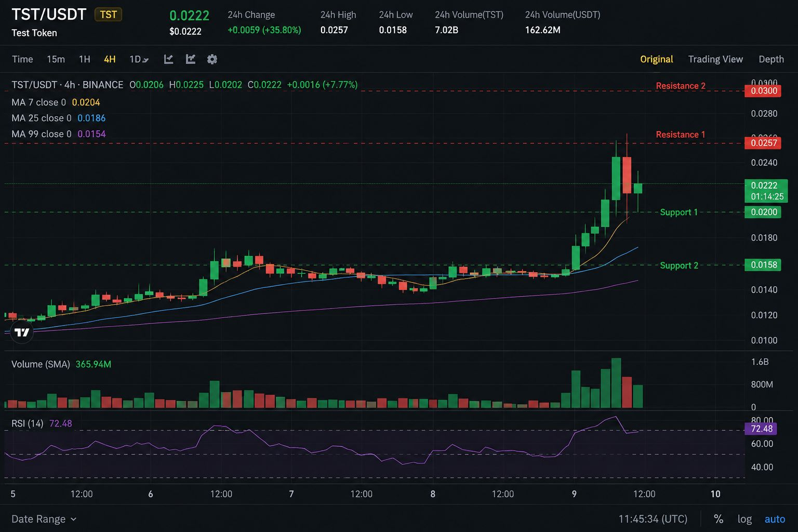Expand the 1D interval dropdown arrow
The height and width of the screenshot is (532, 798).
tap(146, 60)
